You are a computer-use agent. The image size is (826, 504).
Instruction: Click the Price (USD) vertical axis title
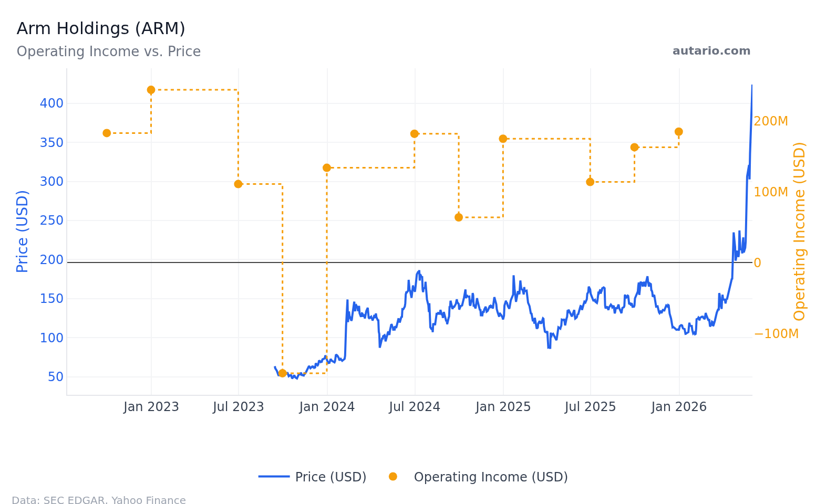[22, 232]
